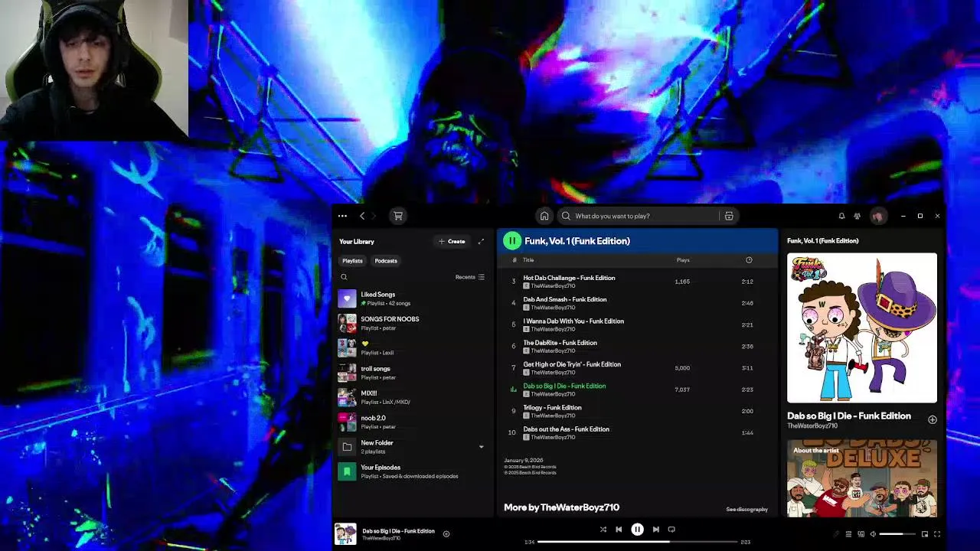Click the now playing thumbnail in bottom bar

tap(345, 534)
